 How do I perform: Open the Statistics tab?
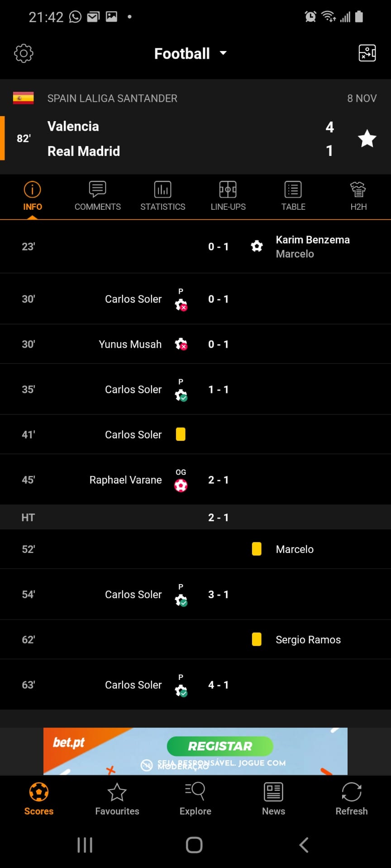coord(163,196)
